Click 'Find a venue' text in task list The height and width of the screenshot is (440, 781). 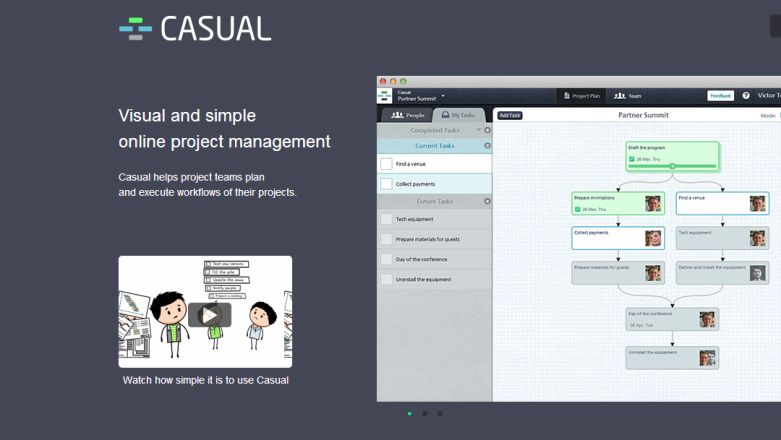click(410, 164)
